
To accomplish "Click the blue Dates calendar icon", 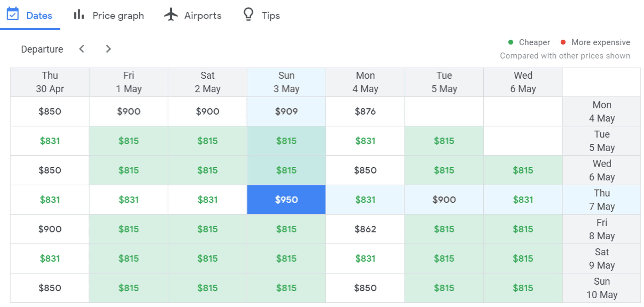I will (x=13, y=14).
